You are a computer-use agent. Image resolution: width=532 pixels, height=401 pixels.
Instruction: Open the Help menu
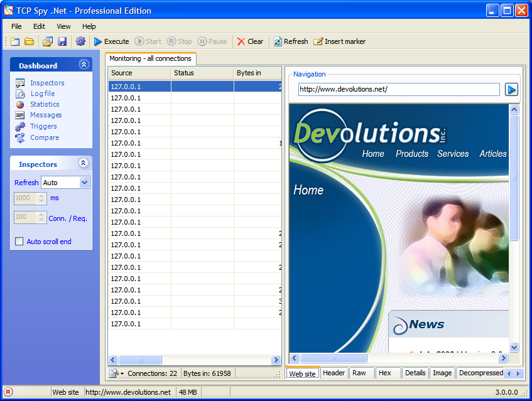[89, 26]
